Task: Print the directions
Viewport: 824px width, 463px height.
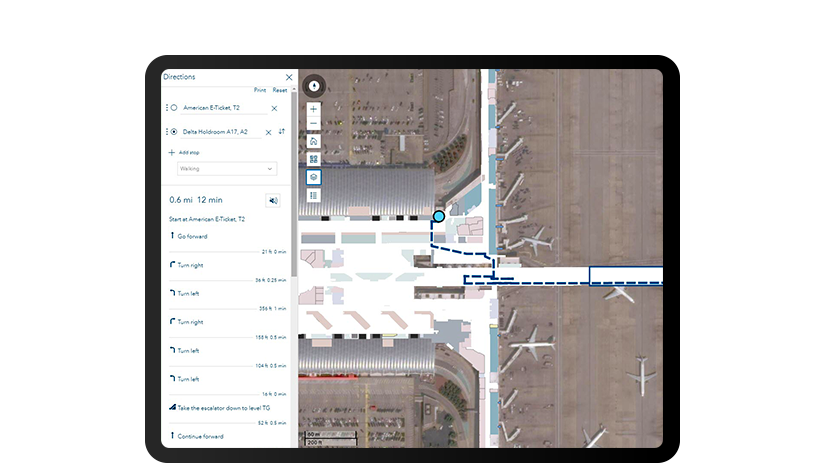Action: coord(260,90)
